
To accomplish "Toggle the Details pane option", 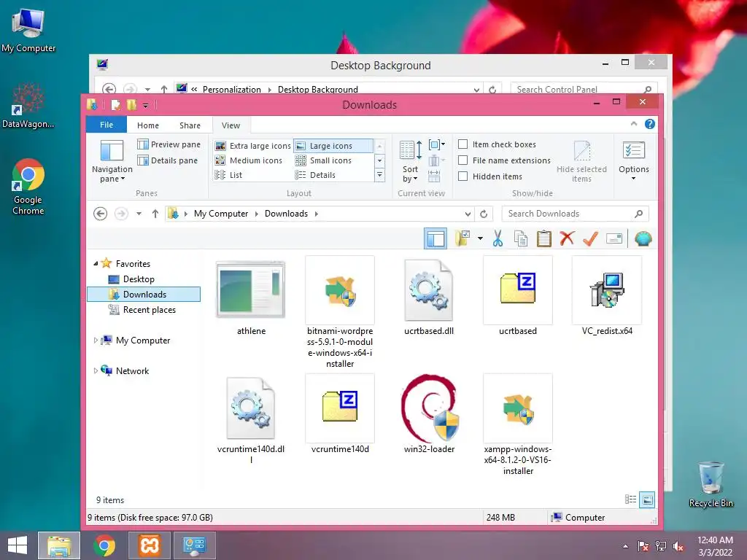I will pos(167,160).
